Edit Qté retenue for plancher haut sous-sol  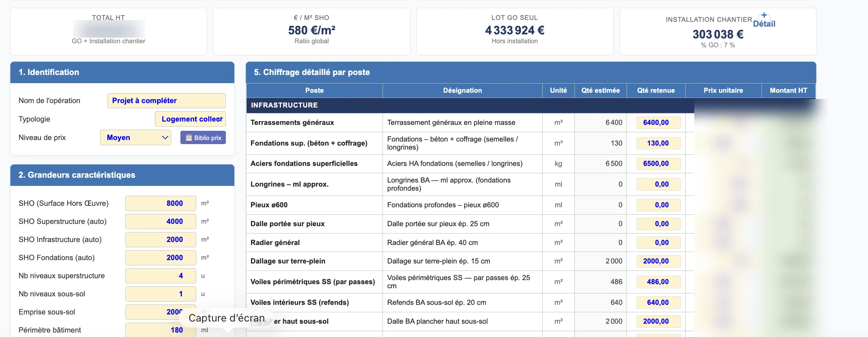[x=658, y=321]
